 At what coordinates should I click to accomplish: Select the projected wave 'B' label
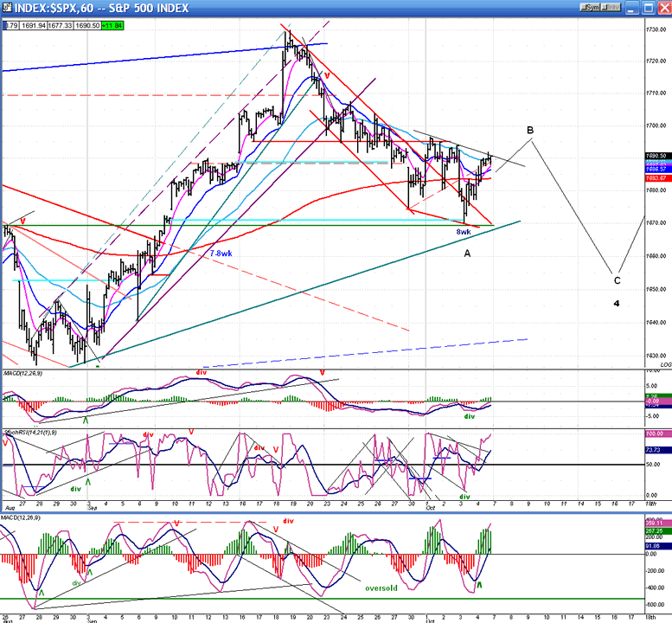pyautogui.click(x=530, y=130)
